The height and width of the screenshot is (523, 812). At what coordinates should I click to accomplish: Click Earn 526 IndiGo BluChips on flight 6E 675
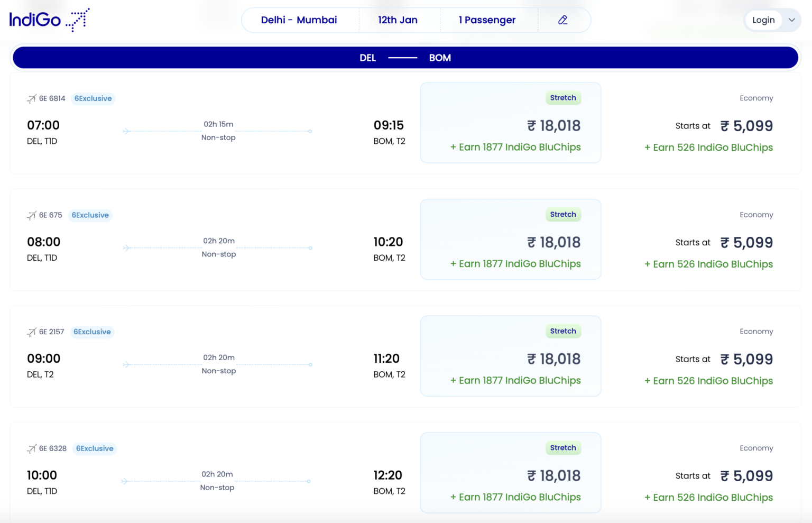tap(708, 264)
